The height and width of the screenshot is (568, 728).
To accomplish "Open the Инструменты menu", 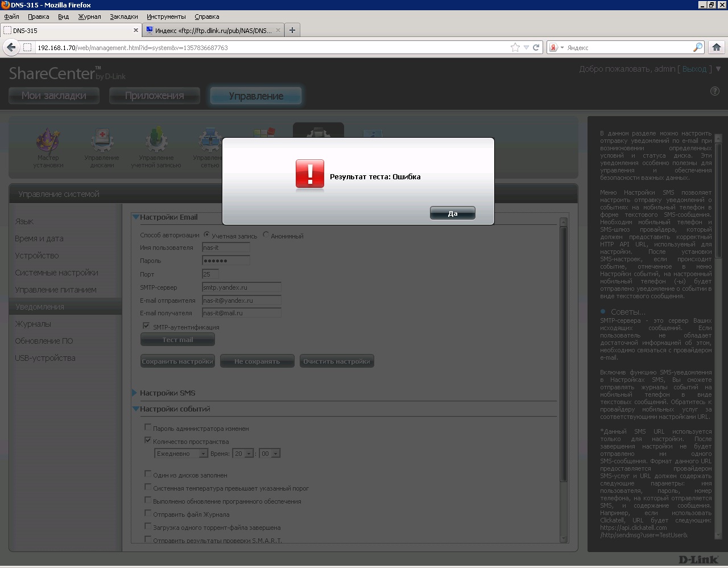I will pyautogui.click(x=166, y=17).
